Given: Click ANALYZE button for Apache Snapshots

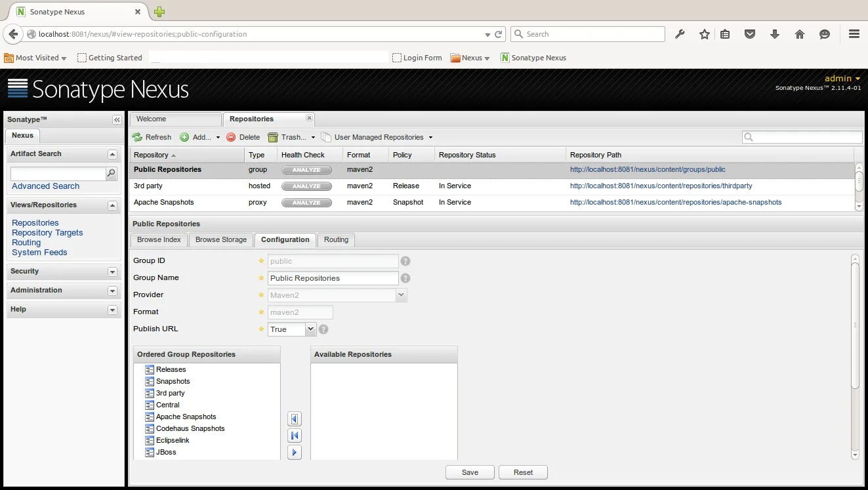Looking at the screenshot, I should 306,203.
